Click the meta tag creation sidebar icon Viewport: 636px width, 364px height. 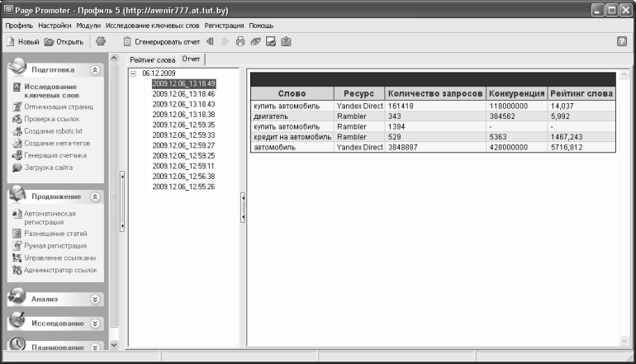(x=17, y=143)
